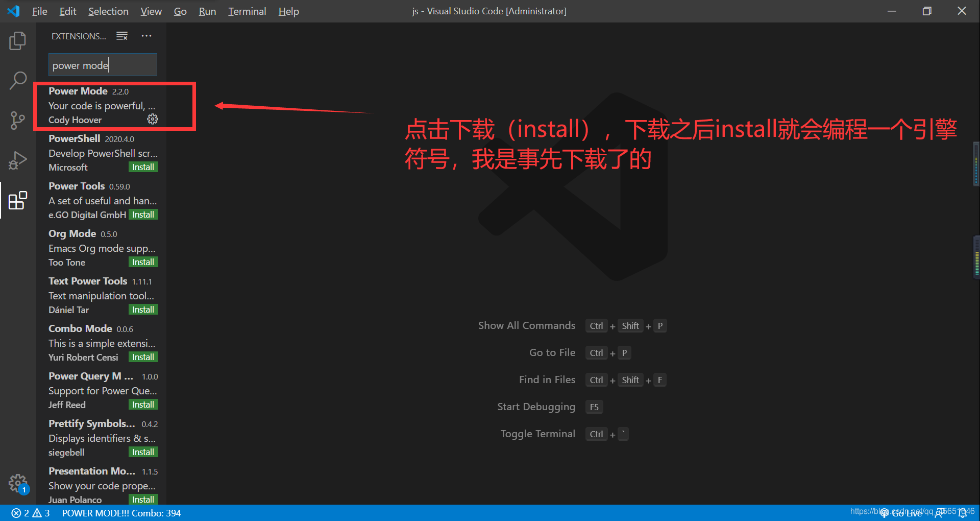Open Power Mode extension's settings gear

[152, 119]
